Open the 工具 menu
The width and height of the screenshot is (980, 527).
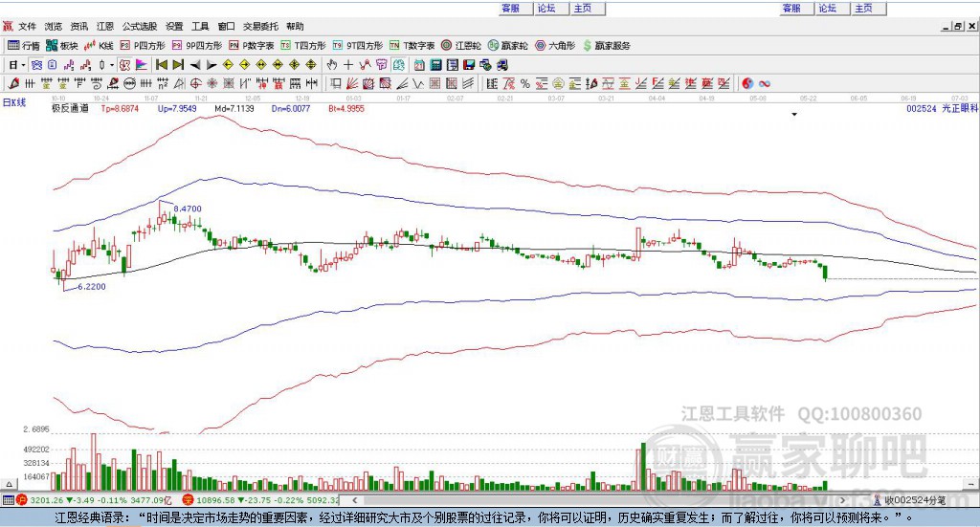click(x=200, y=26)
